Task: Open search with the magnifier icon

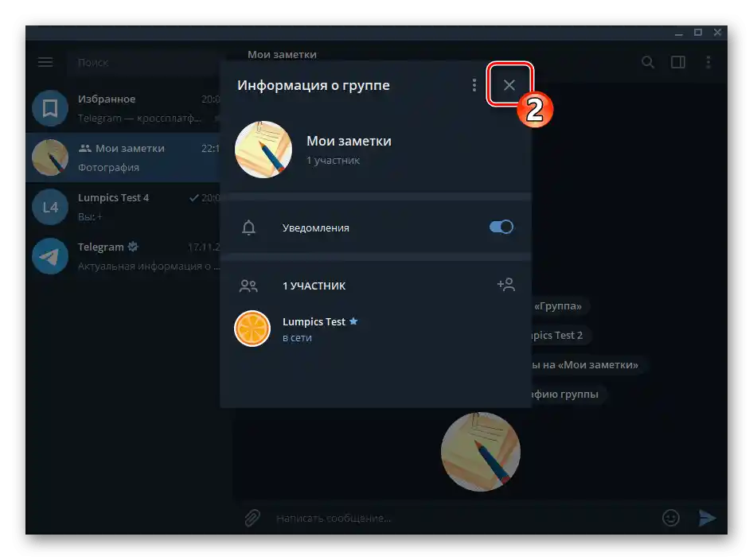Action: click(x=648, y=61)
